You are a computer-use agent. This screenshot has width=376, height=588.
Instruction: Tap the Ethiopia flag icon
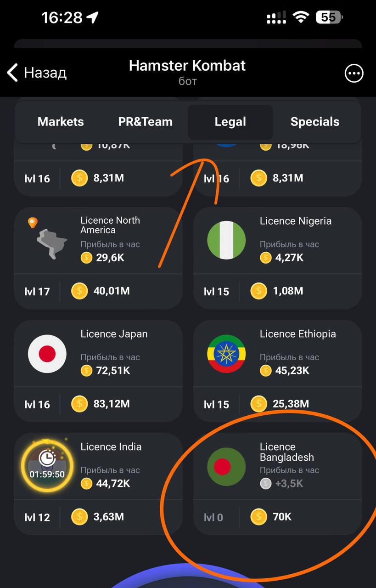click(226, 354)
